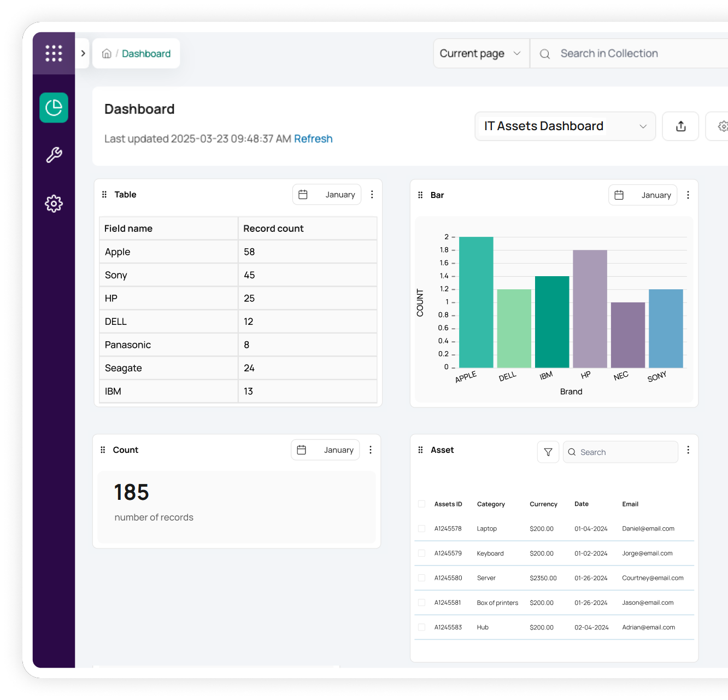Open the app launcher grid icon
This screenshot has width=728, height=700.
[x=54, y=53]
